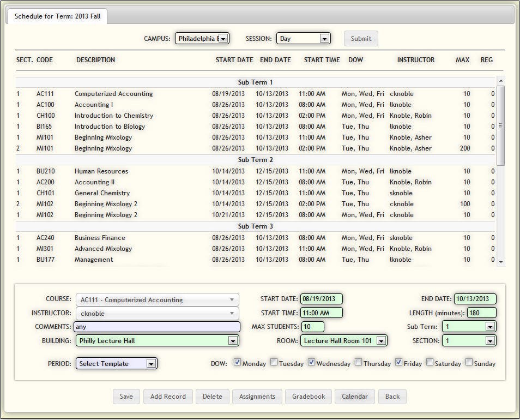
Task: Click the MAX value 200 cell
Action: (x=465, y=148)
